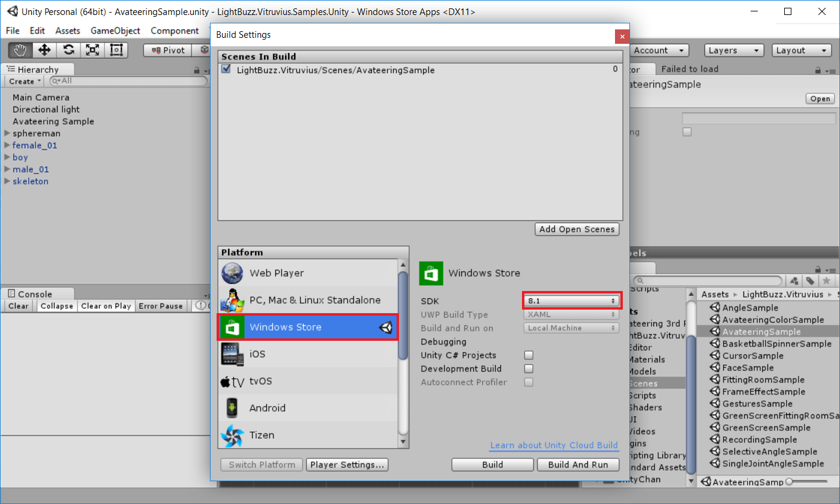Click the iOS platform device icon
This screenshot has width=840, height=504.
coord(232,354)
